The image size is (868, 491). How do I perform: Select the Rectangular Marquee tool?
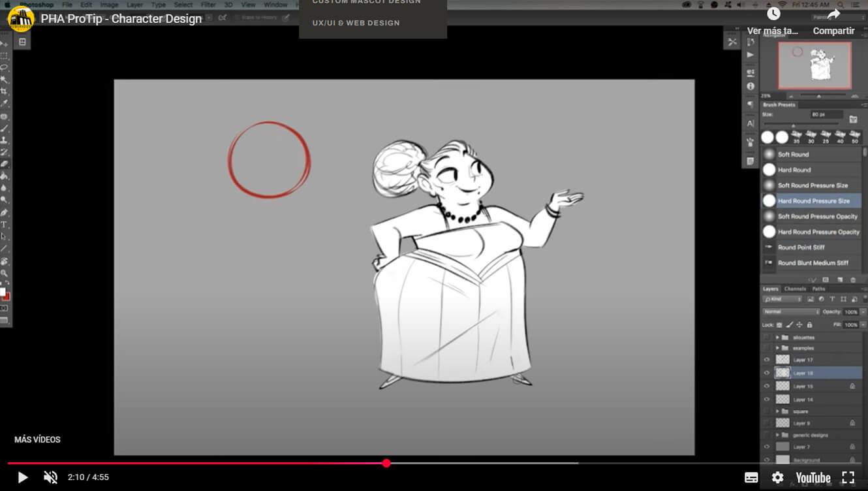click(x=5, y=56)
